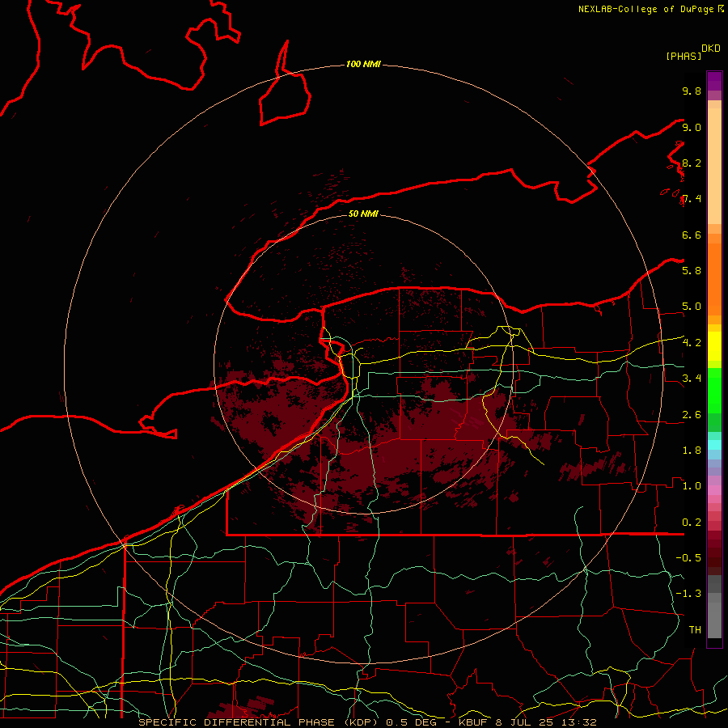Select the 50 NMI range ring label

(363, 214)
